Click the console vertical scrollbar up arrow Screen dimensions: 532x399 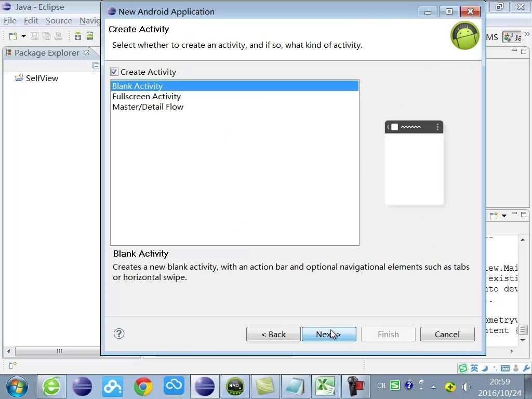click(x=523, y=240)
